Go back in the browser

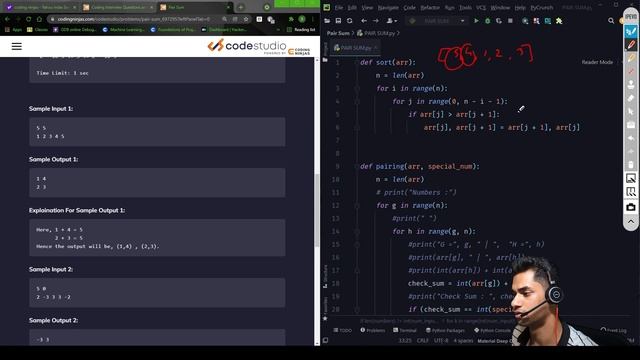7,19
